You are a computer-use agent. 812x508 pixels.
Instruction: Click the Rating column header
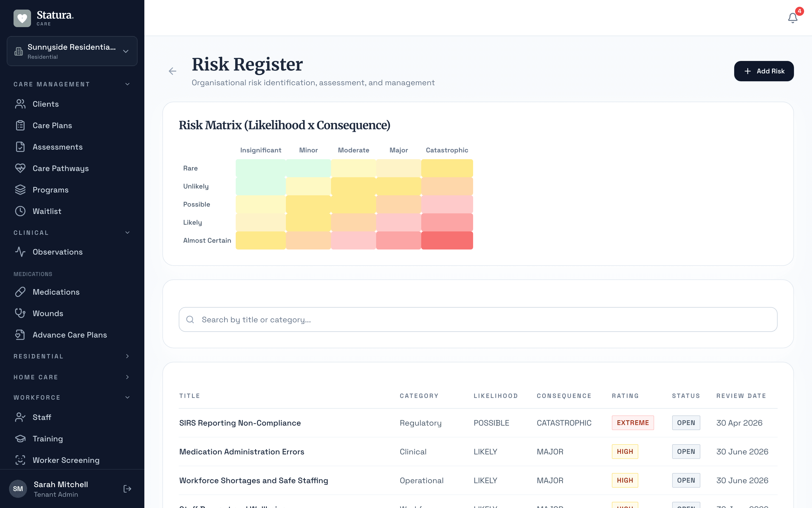pyautogui.click(x=625, y=396)
